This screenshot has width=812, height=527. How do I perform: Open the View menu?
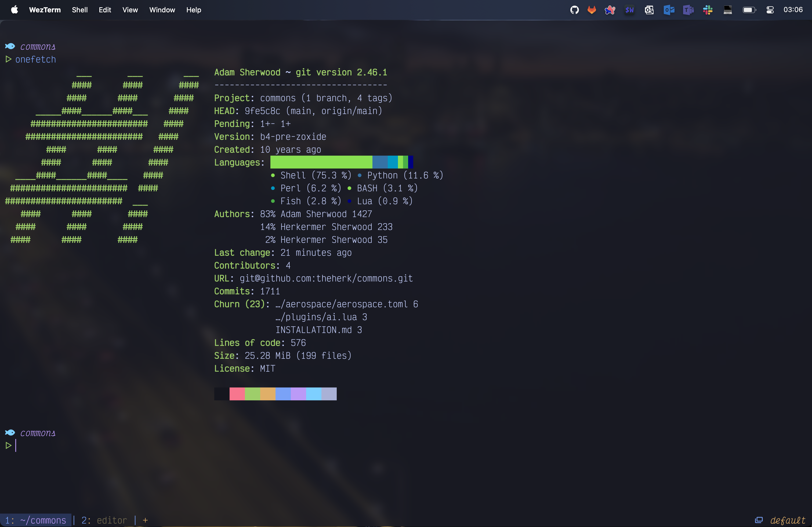(130, 10)
